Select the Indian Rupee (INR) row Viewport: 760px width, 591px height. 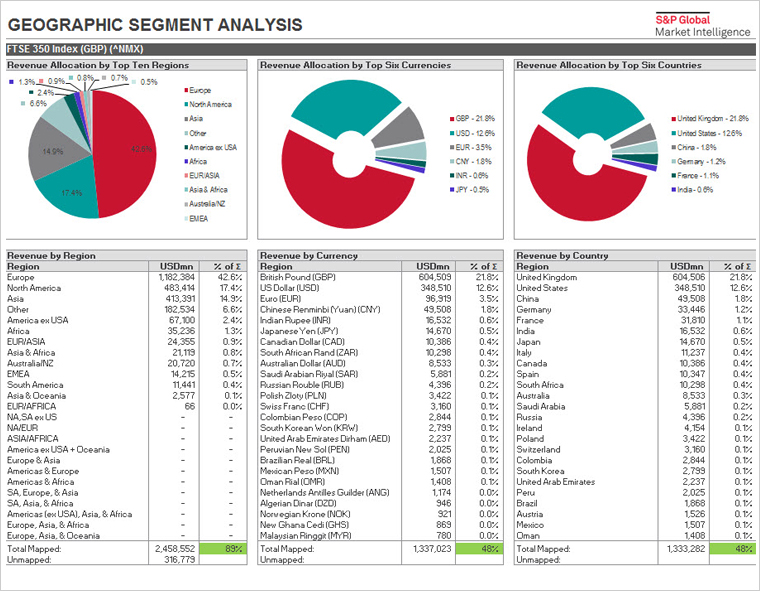pos(380,320)
